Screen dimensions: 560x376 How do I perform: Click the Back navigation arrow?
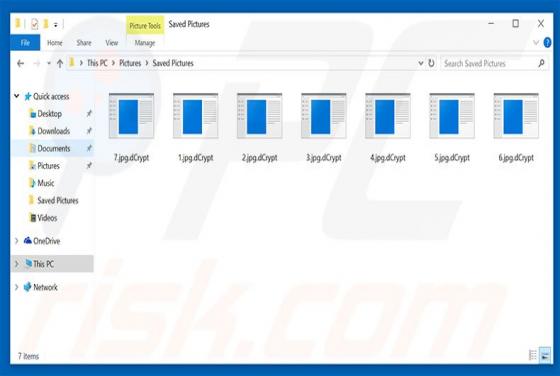(20, 64)
